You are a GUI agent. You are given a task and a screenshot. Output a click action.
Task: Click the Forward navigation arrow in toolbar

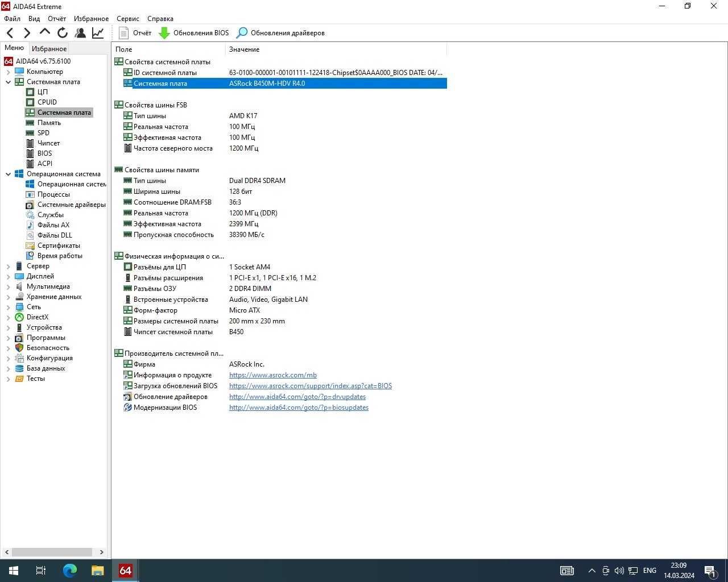pos(27,33)
